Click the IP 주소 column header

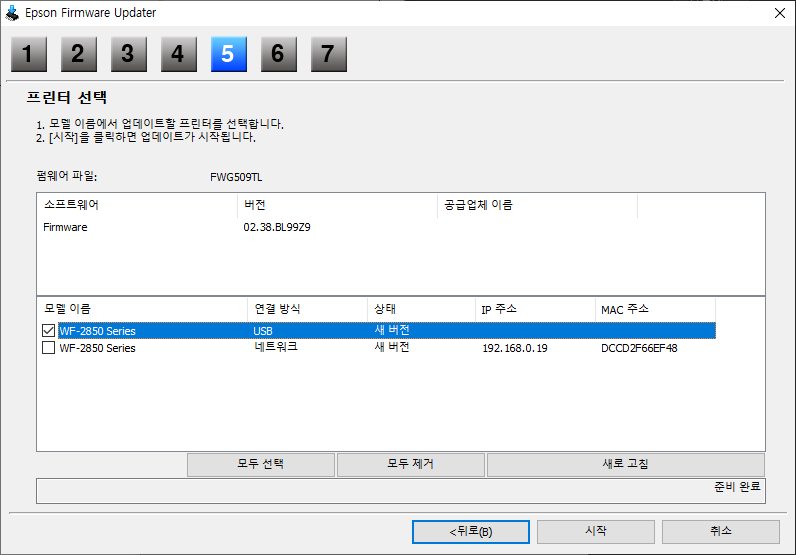pos(535,309)
